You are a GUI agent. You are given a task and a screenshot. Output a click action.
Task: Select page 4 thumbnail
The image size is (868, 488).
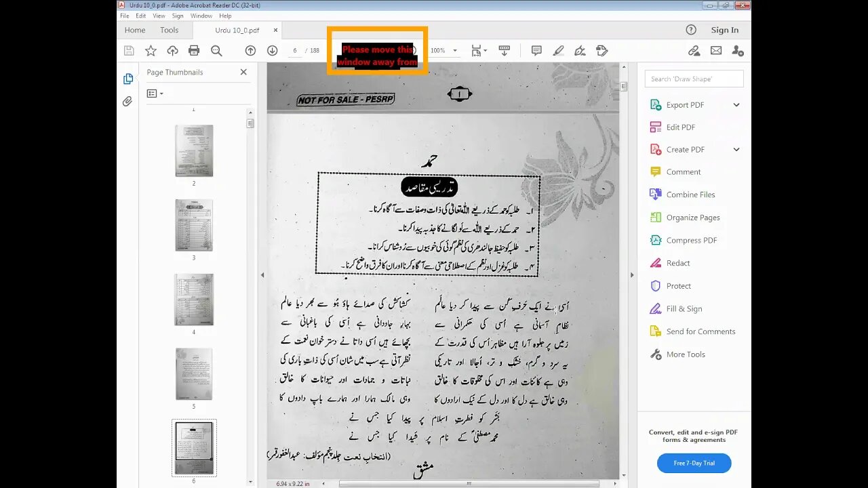point(194,300)
